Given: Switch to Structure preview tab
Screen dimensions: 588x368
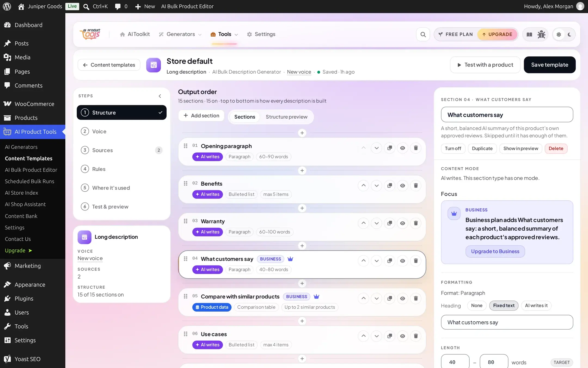Looking at the screenshot, I should pos(286,117).
